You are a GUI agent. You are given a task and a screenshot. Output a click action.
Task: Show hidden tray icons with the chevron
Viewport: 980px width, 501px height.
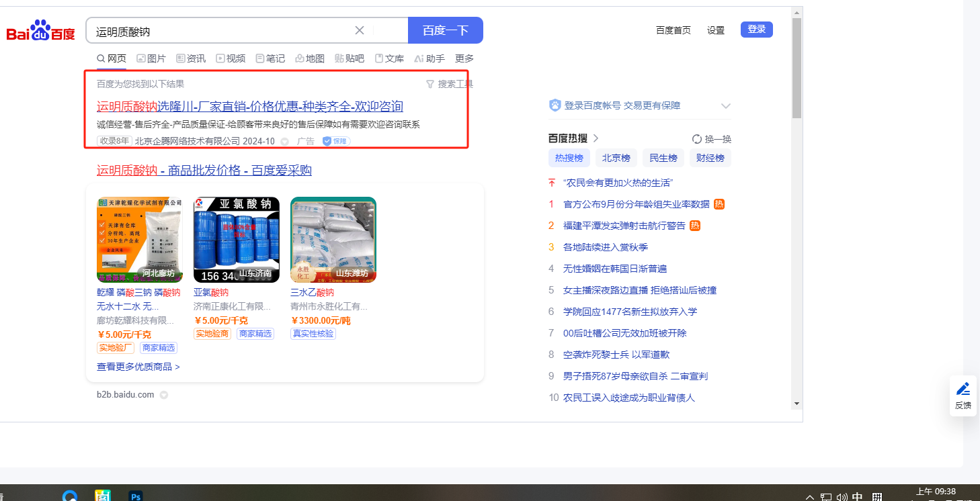810,498
